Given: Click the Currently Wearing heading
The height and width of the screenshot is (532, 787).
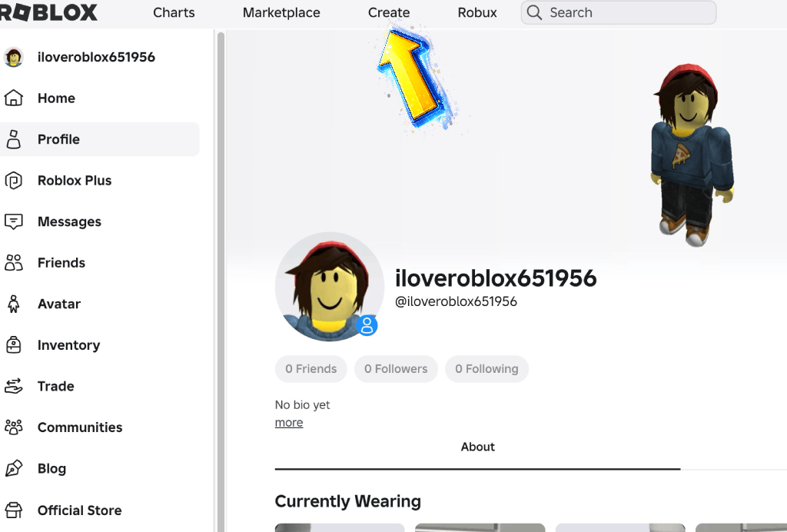Looking at the screenshot, I should [348, 501].
